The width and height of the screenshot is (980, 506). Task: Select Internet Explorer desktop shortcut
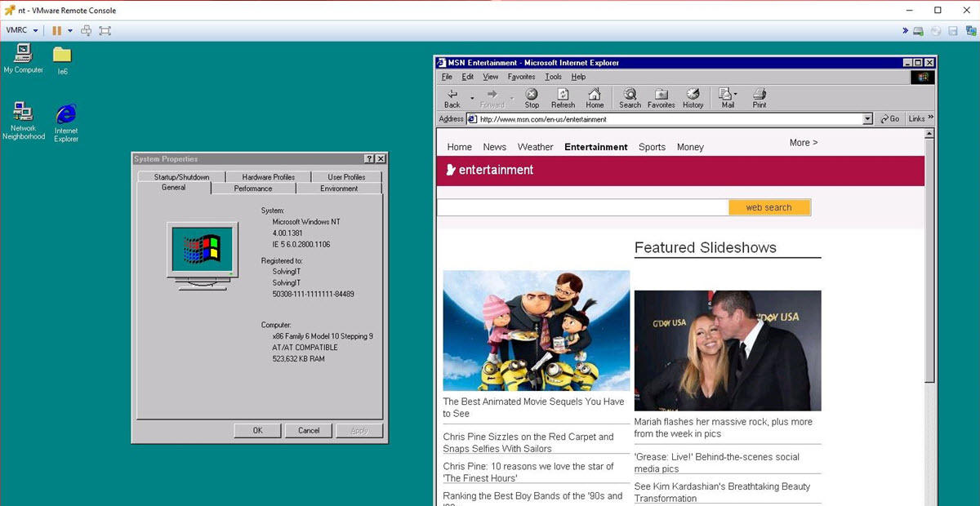[66, 123]
